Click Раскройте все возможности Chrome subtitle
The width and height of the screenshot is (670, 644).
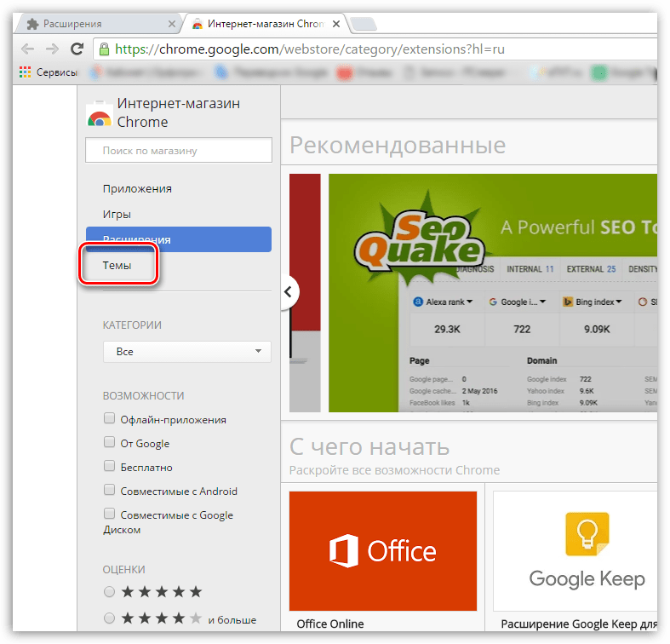point(394,470)
